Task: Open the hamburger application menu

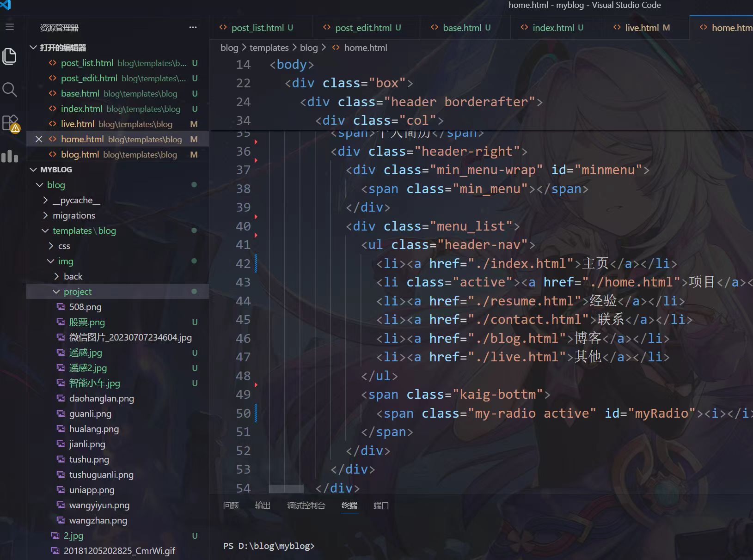Action: point(10,27)
